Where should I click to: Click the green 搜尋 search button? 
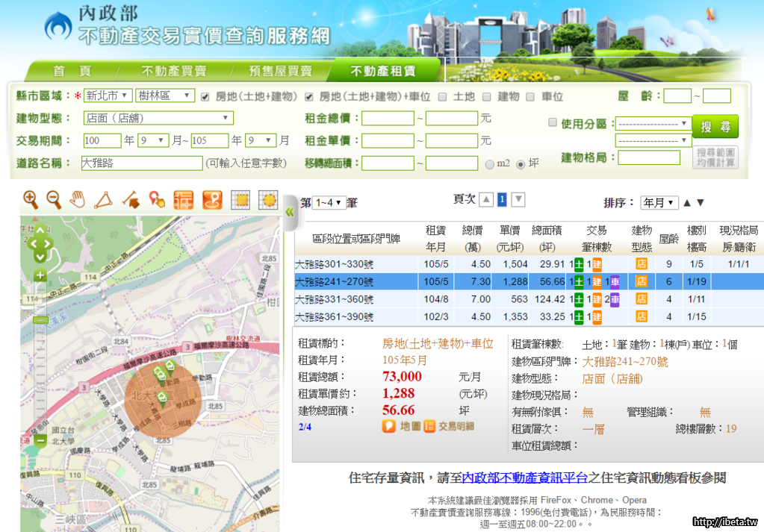pos(715,126)
